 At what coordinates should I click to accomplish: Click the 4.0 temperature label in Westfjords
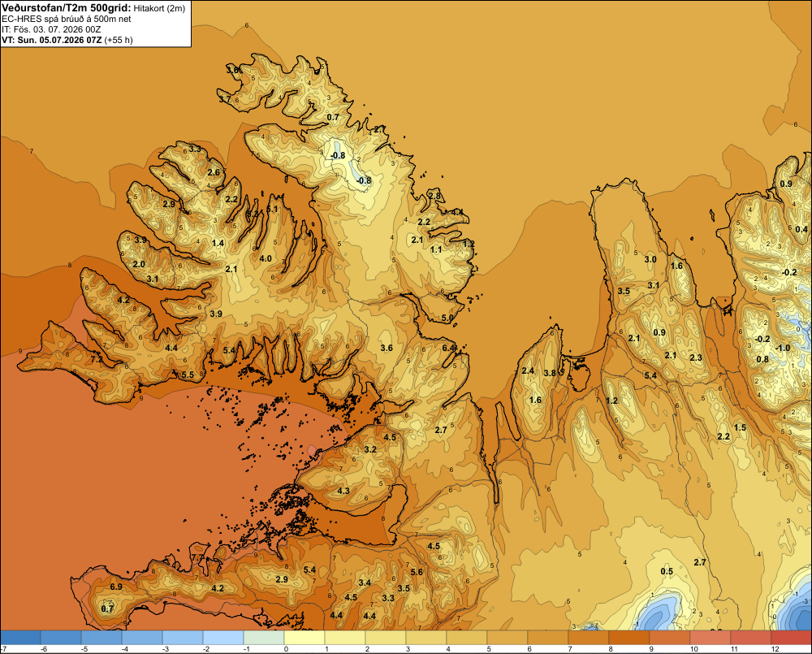266,258
